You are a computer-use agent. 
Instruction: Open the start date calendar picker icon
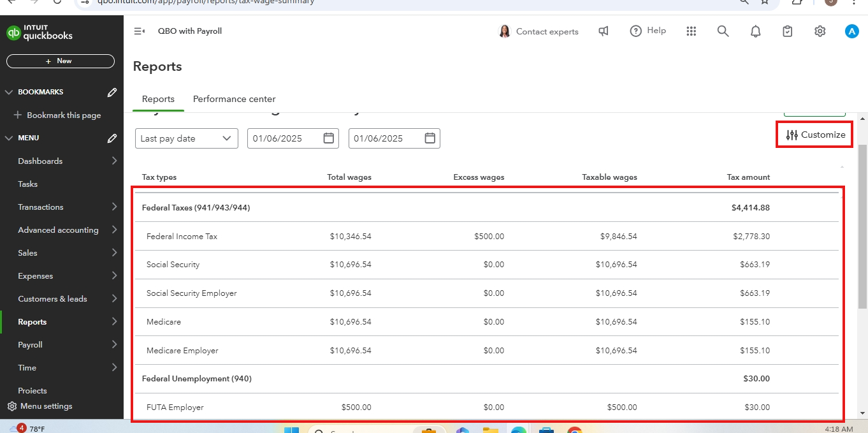pos(329,138)
